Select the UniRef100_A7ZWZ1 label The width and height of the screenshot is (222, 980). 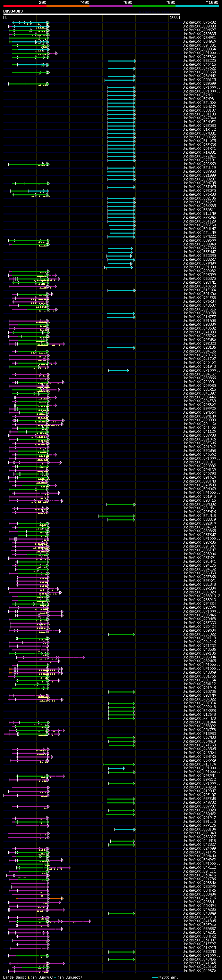(199, 156)
